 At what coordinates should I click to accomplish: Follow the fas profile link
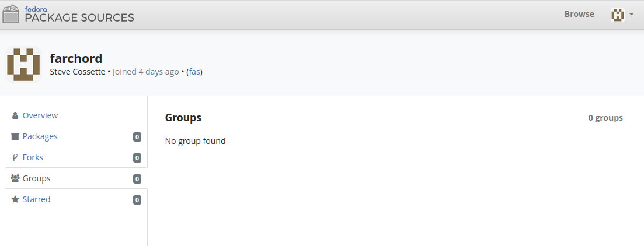click(x=194, y=72)
